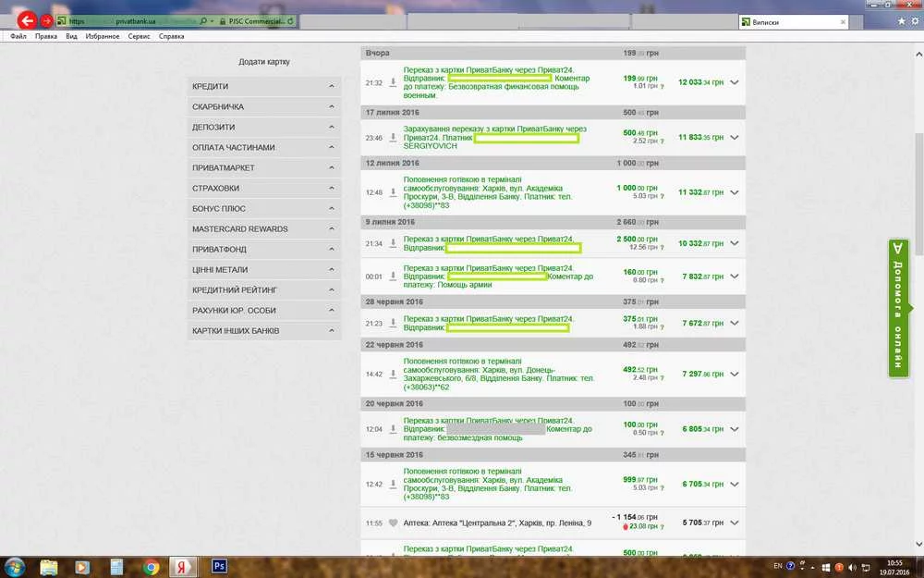Download receipt for the 00:01 transfer
The width and height of the screenshot is (924, 578).
393,276
